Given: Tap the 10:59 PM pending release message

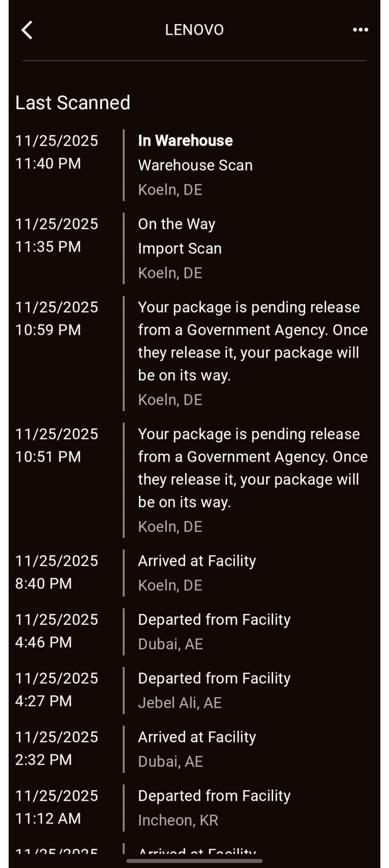Looking at the screenshot, I should [252, 341].
